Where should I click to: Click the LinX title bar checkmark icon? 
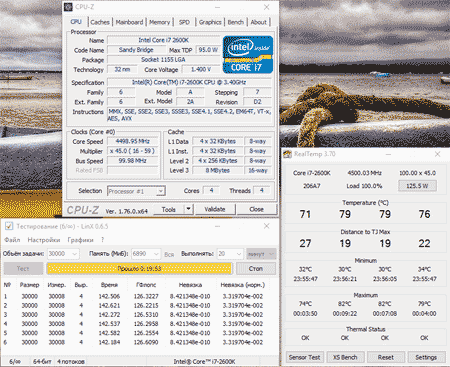(9, 226)
